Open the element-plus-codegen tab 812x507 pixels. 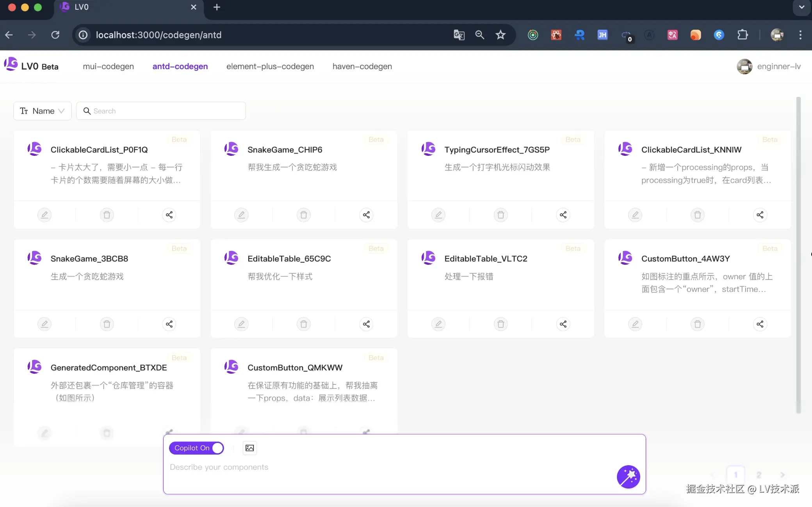(270, 66)
